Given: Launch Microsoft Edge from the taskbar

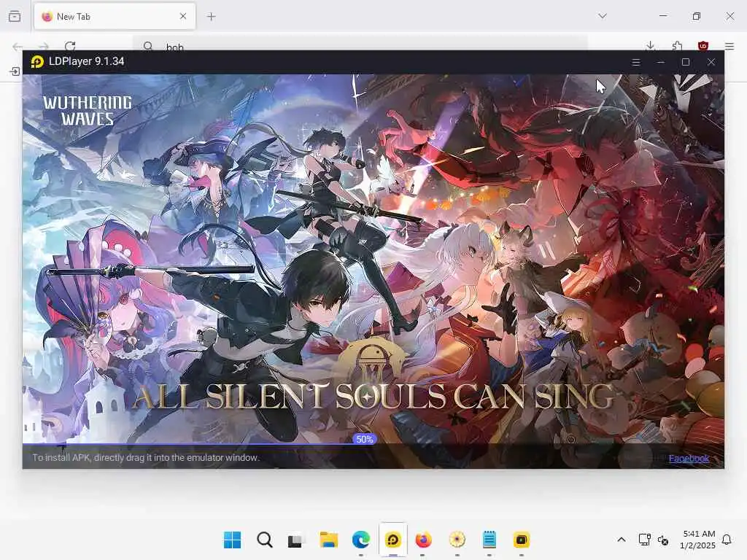Looking at the screenshot, I should pos(361,540).
